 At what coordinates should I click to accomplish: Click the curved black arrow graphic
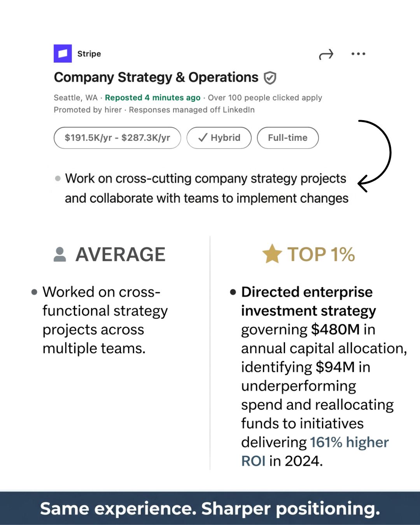coord(374,156)
